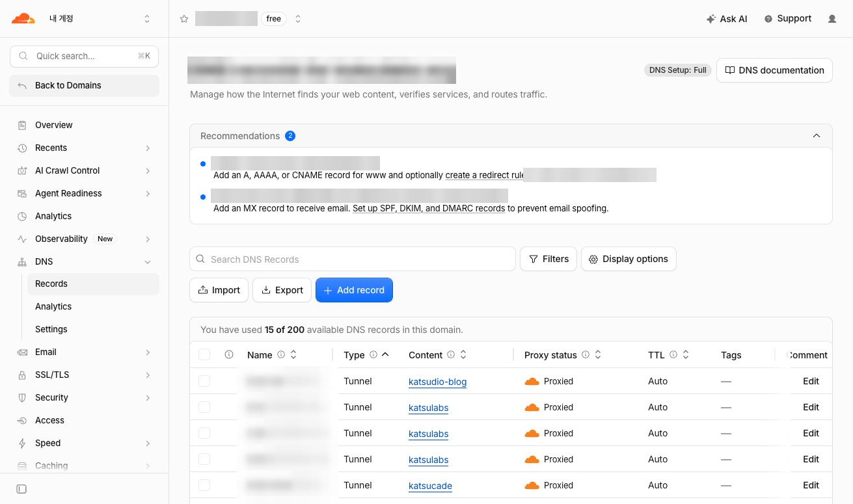Star this domain as favorite
The image size is (853, 504).
click(184, 19)
